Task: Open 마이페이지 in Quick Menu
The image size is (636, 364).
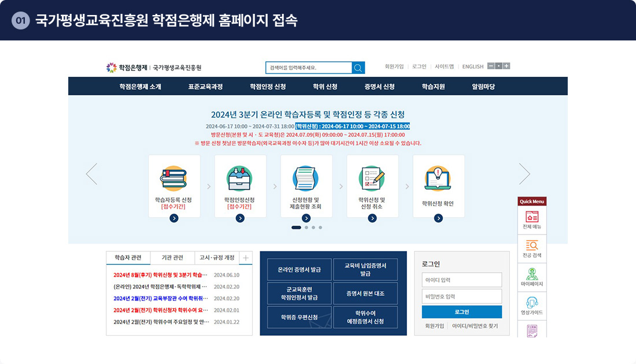Action: pos(532,277)
